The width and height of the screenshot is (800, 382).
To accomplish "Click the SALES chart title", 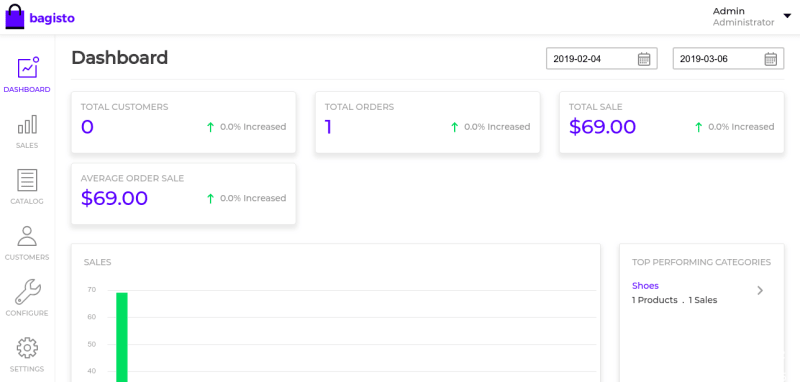I will click(x=97, y=263).
